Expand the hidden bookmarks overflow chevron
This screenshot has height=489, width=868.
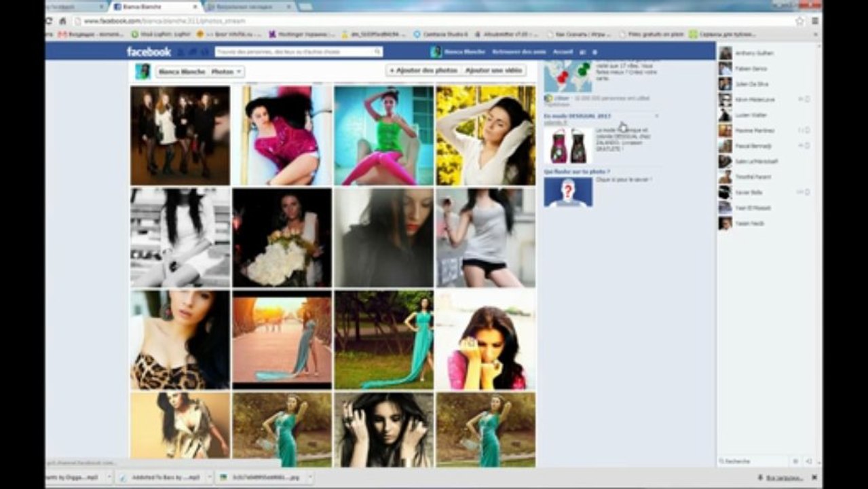(x=815, y=34)
